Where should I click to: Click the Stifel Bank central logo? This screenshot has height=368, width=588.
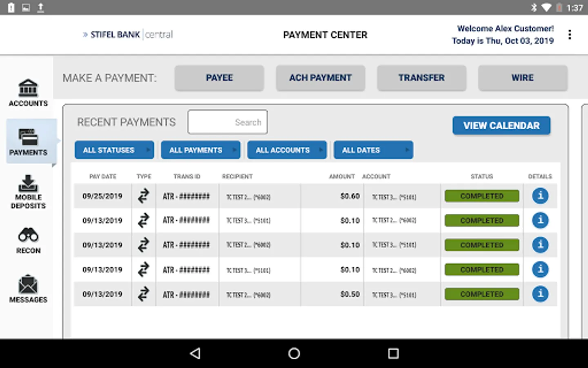[128, 35]
